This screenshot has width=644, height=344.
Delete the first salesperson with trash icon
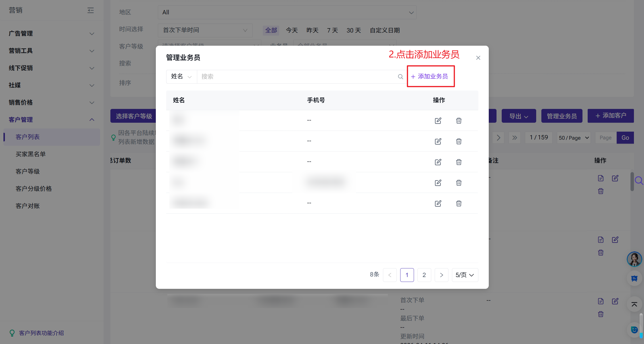click(x=459, y=121)
